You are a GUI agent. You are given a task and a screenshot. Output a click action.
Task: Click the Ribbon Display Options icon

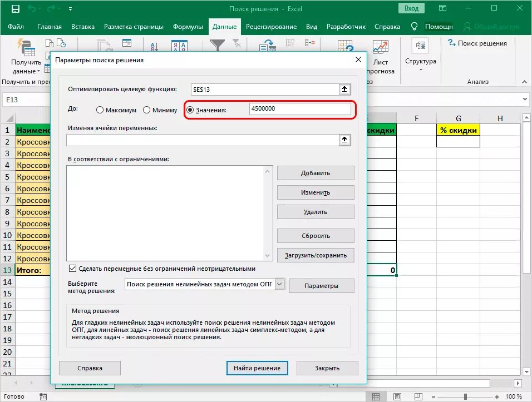click(x=442, y=8)
